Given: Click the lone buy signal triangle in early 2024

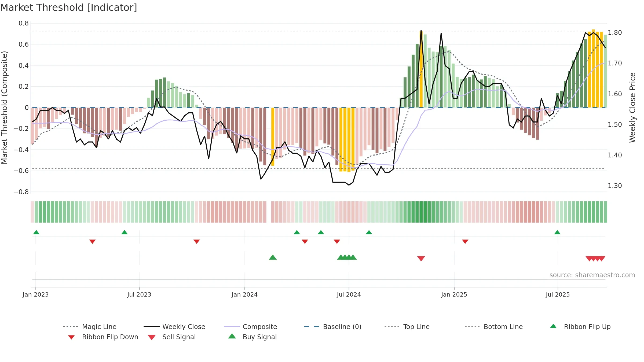Looking at the screenshot, I should click(273, 257).
